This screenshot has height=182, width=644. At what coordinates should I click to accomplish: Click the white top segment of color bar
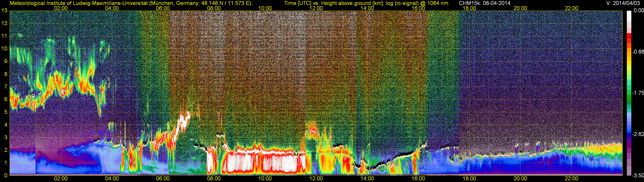point(629,16)
